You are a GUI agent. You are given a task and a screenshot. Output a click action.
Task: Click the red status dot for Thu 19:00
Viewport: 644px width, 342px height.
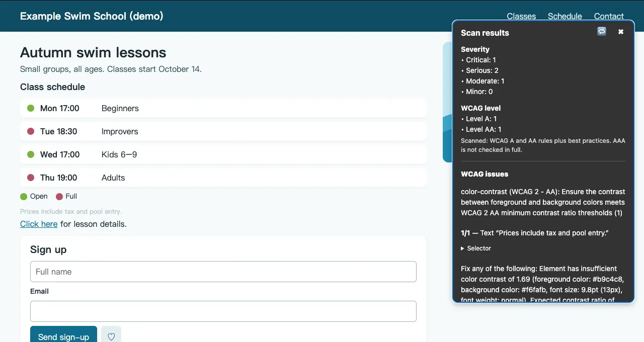[31, 178]
